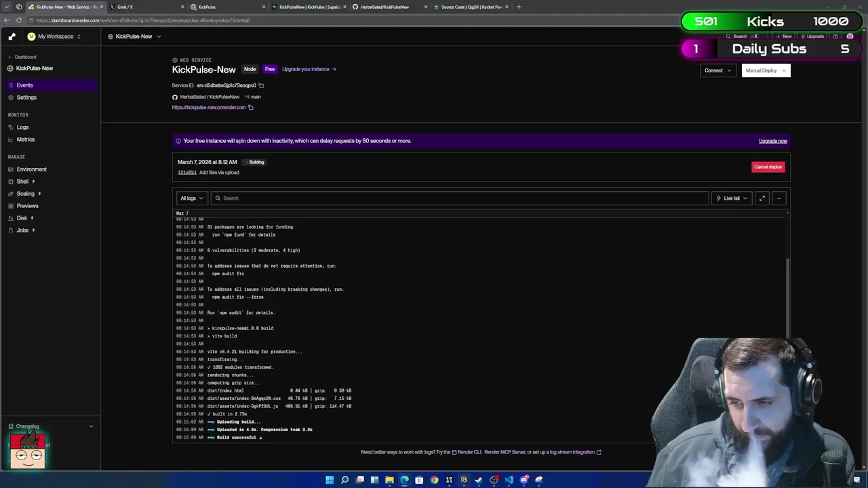The image size is (868, 488).
Task: Open Disk in the sidebar
Action: (22, 218)
